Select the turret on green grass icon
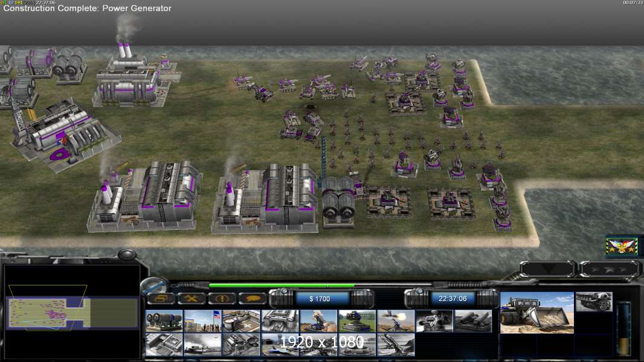 point(357,320)
